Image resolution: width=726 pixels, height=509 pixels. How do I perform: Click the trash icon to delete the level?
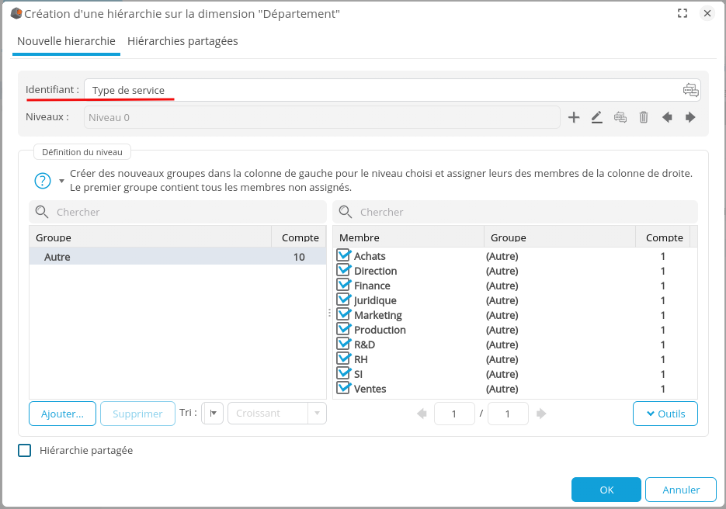(644, 117)
